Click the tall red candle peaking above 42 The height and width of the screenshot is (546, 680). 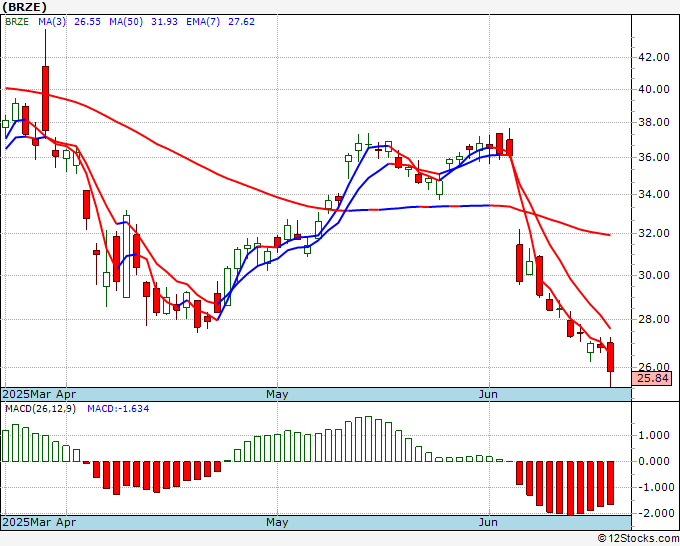pyautogui.click(x=45, y=98)
